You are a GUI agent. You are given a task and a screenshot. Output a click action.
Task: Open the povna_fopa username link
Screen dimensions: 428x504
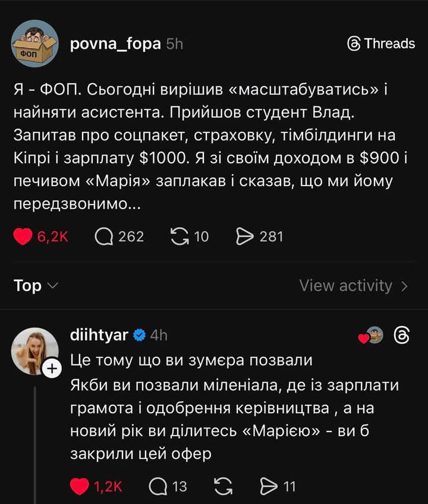point(115,43)
